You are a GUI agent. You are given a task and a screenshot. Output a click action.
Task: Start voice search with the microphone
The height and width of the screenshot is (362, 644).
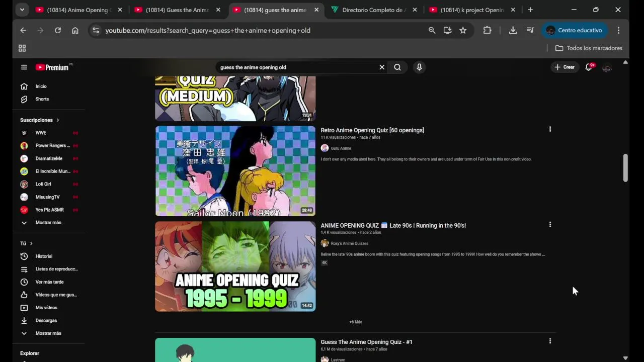(x=419, y=67)
